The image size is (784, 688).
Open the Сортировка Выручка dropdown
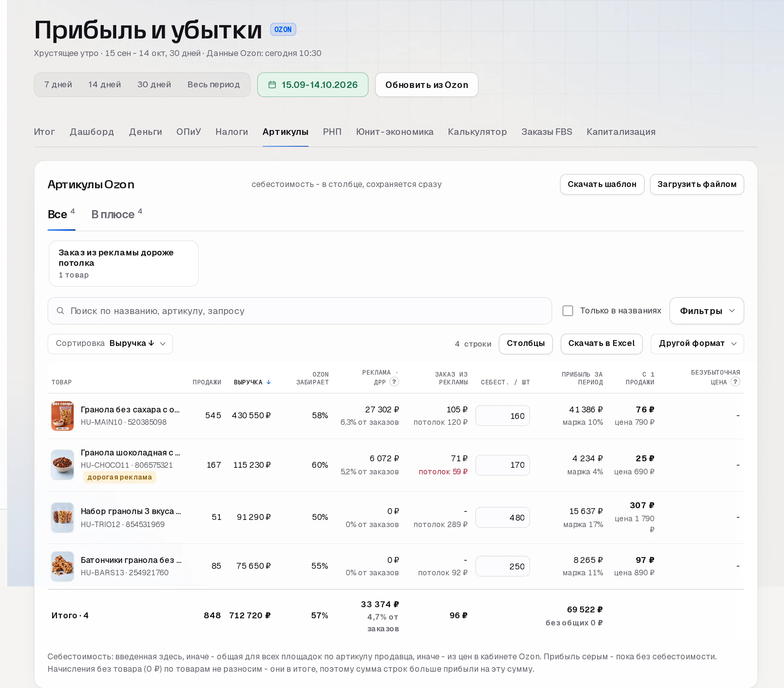coord(110,343)
